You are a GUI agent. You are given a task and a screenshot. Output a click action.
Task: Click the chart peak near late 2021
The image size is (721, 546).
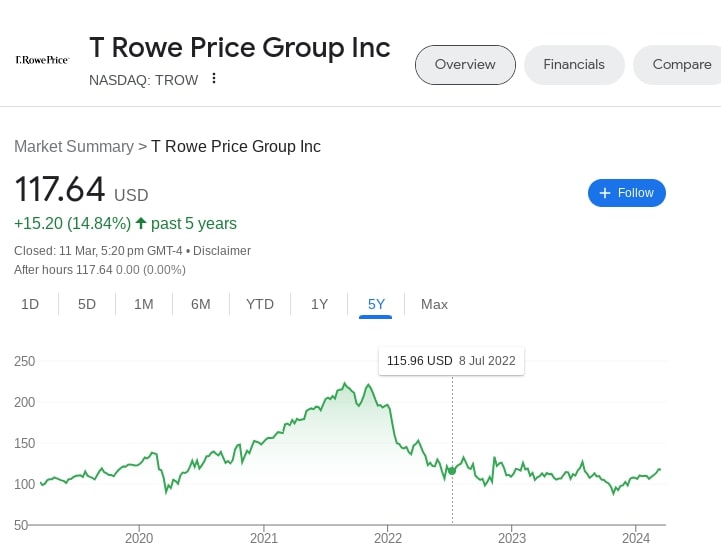coord(344,384)
